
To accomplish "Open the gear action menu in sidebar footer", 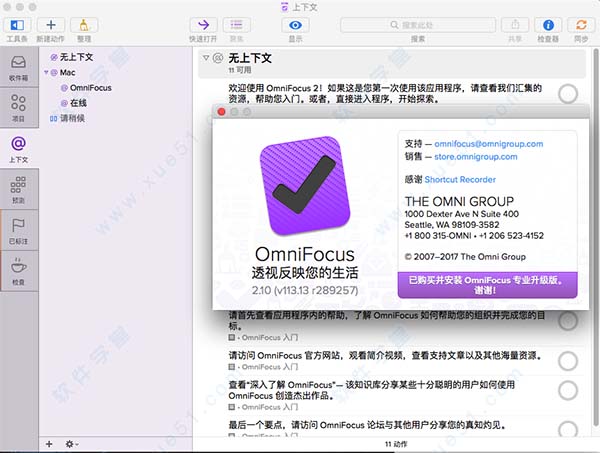I will [x=72, y=444].
